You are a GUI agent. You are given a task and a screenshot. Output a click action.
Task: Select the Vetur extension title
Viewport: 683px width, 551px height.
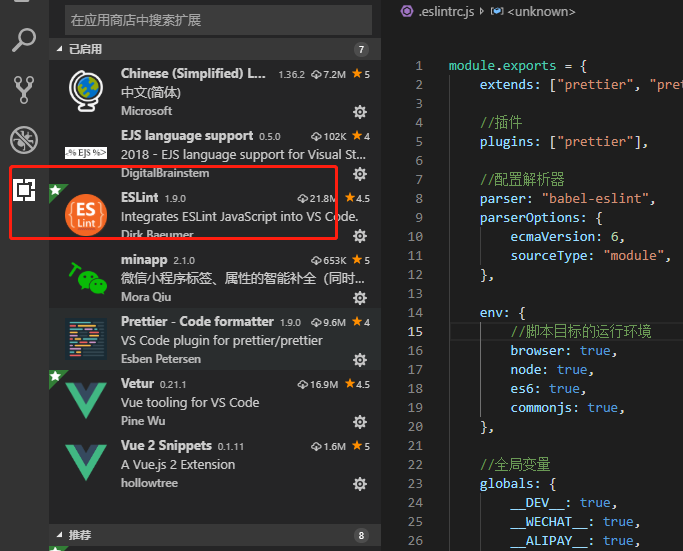click(x=137, y=384)
